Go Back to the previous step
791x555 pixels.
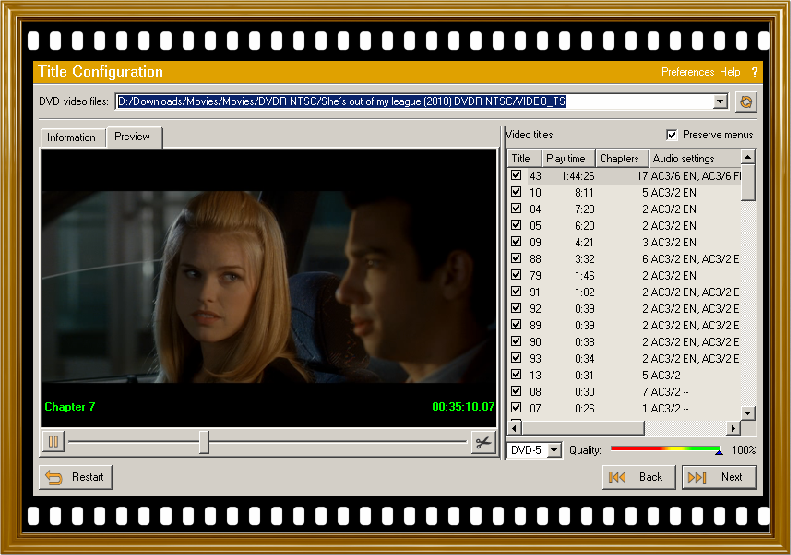coord(638,477)
